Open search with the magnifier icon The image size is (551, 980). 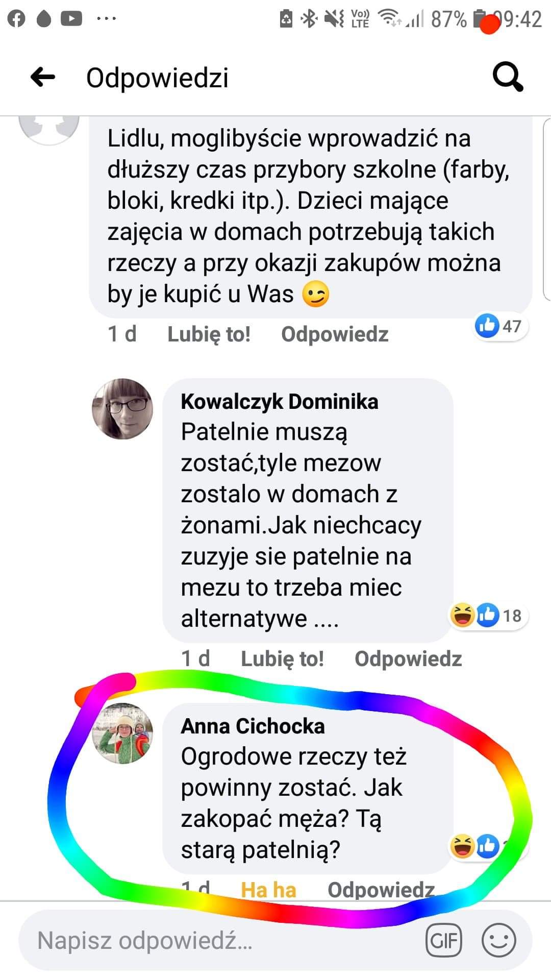pyautogui.click(x=508, y=77)
